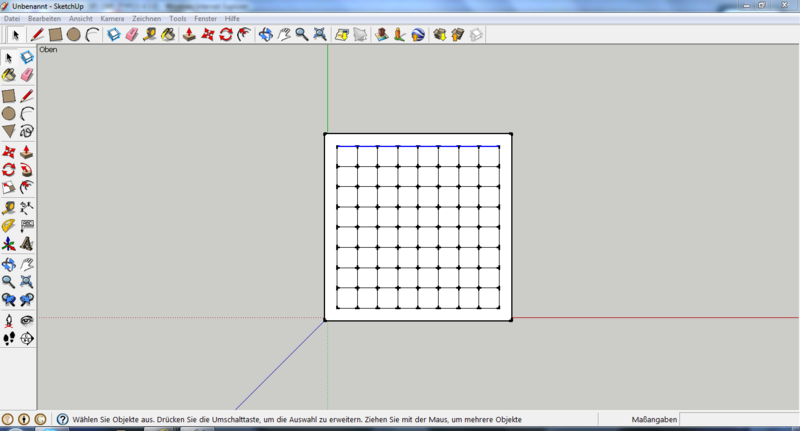Open the Fenster menu
Image resolution: width=800 pixels, height=431 pixels.
(x=207, y=19)
